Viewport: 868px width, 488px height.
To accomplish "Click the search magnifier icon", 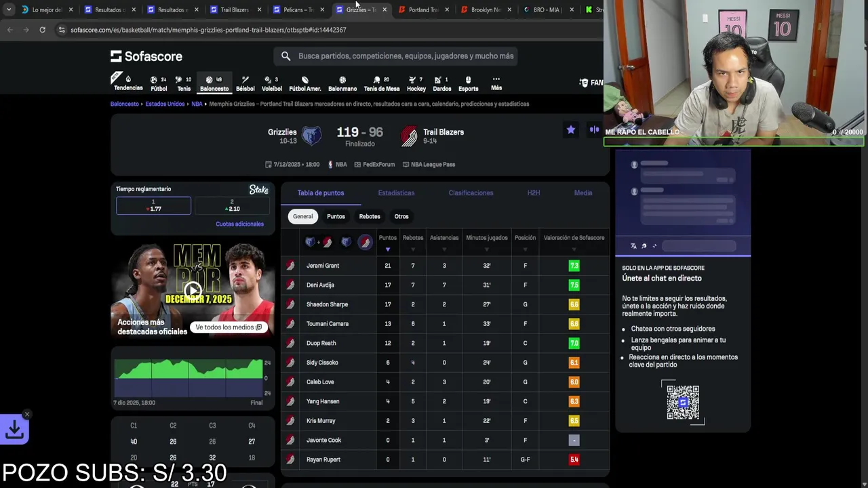I will [285, 56].
